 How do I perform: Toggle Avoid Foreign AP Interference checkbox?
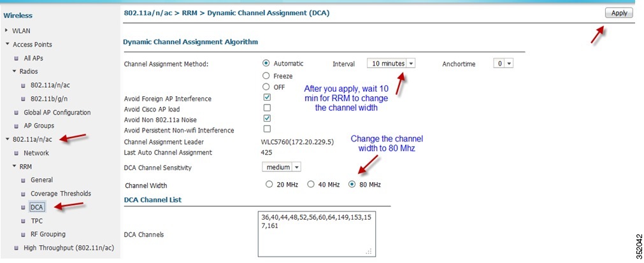tap(267, 97)
